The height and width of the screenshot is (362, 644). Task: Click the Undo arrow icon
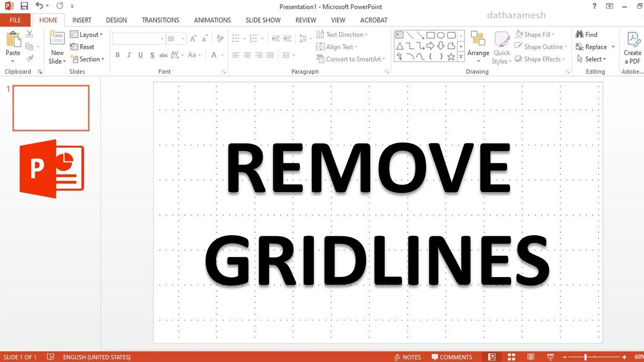click(39, 7)
